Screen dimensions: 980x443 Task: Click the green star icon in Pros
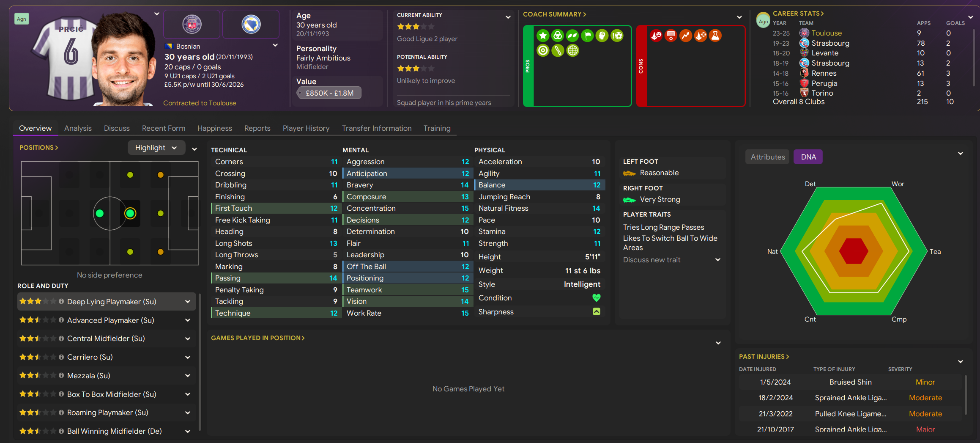[x=543, y=36]
